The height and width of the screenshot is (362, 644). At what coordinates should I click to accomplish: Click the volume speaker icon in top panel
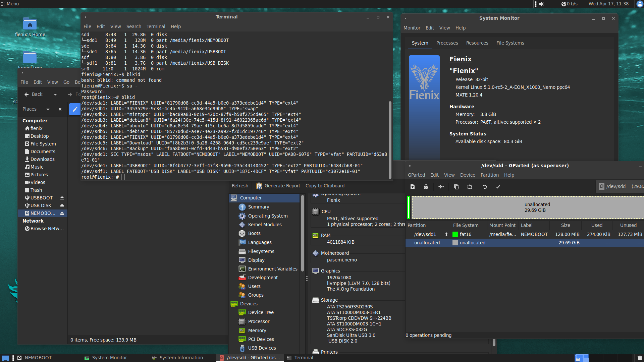[x=542, y=4]
